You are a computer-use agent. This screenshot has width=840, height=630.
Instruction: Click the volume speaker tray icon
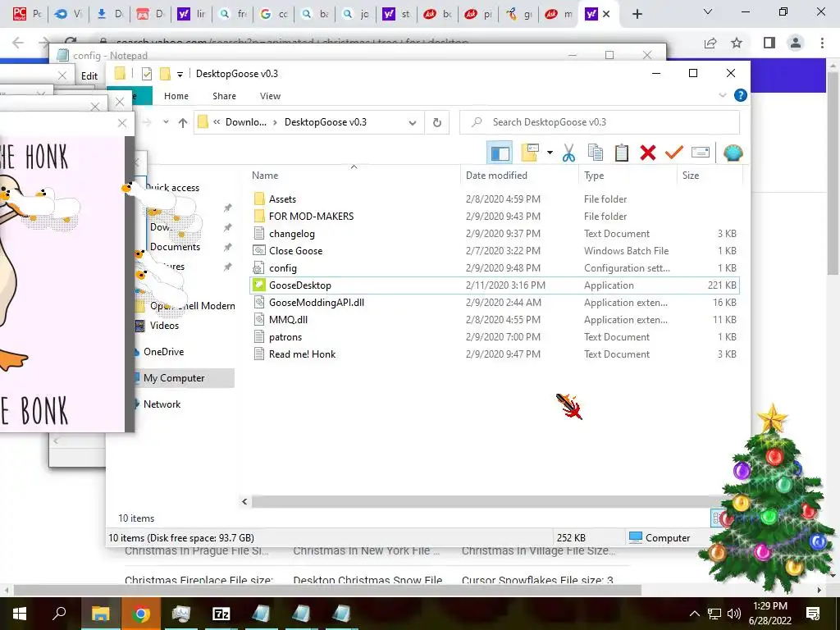[x=734, y=614]
